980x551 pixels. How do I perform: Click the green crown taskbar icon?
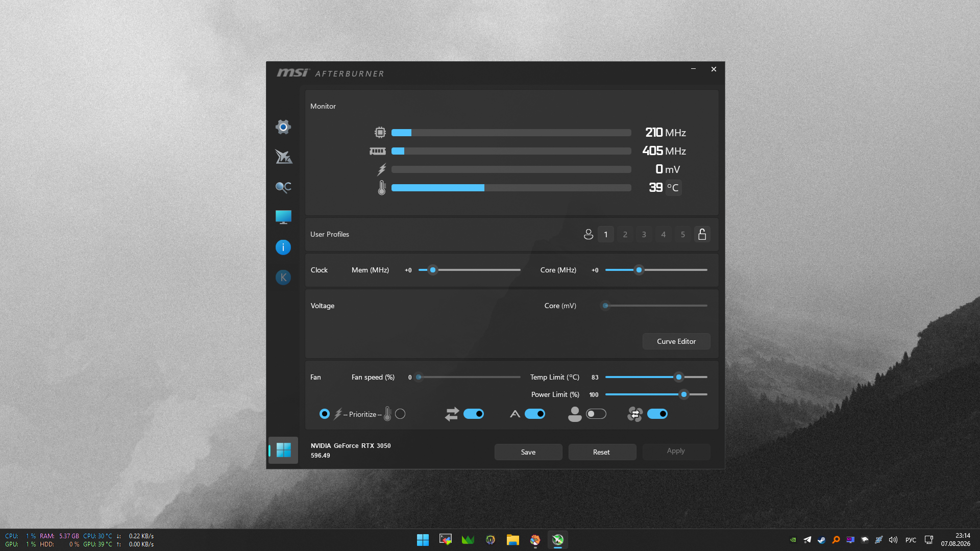tap(468, 540)
